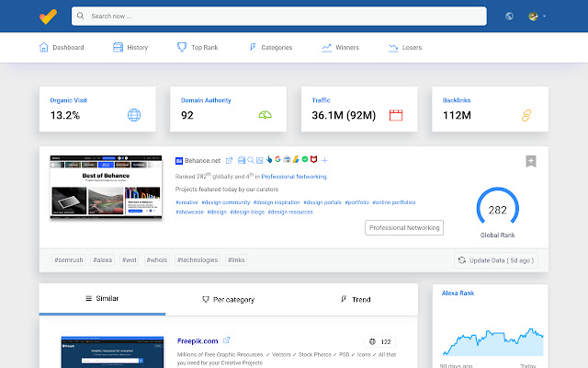Click the Freepik rank 122 badge
Viewport: 588px width, 368px height.
click(x=379, y=341)
